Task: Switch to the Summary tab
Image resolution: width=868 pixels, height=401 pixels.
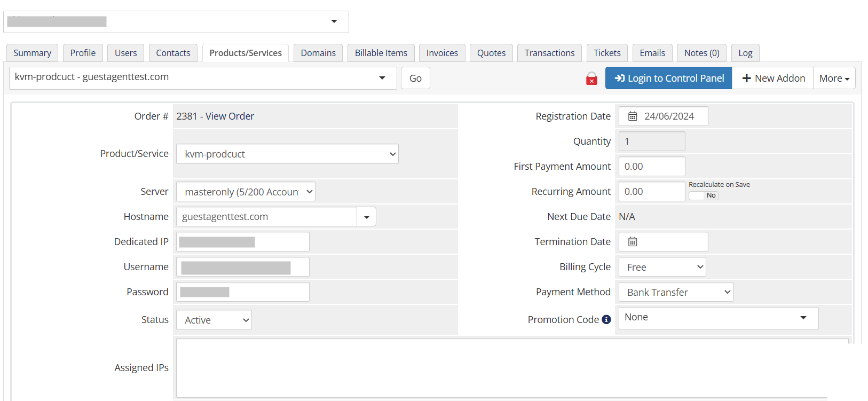Action: (x=32, y=53)
